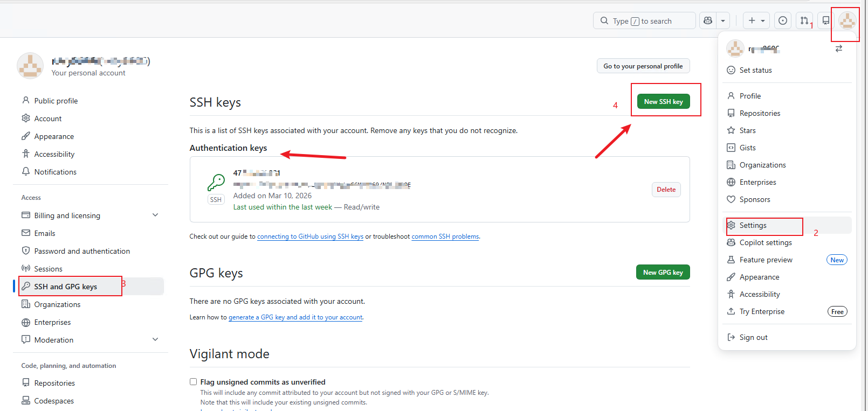Open Feature preview menu entry
Viewport: 868px width, 411px height.
[x=787, y=260]
